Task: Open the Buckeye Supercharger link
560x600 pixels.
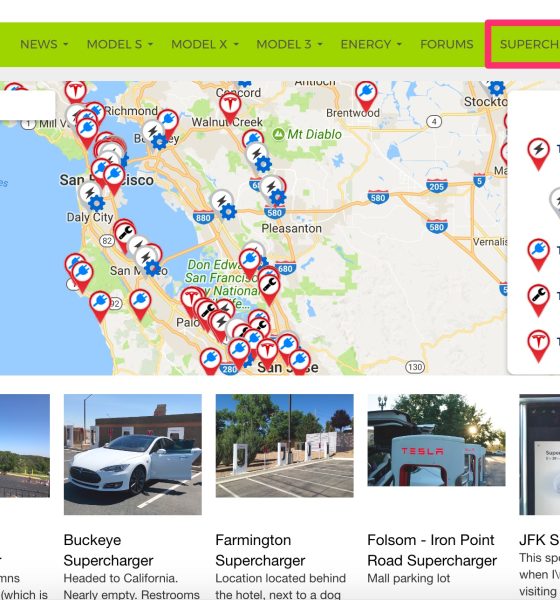Action: (108, 550)
